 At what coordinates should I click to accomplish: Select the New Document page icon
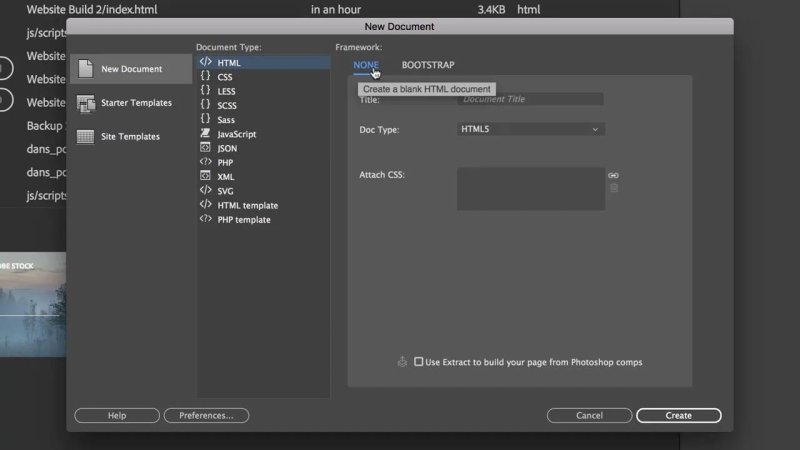(86, 68)
